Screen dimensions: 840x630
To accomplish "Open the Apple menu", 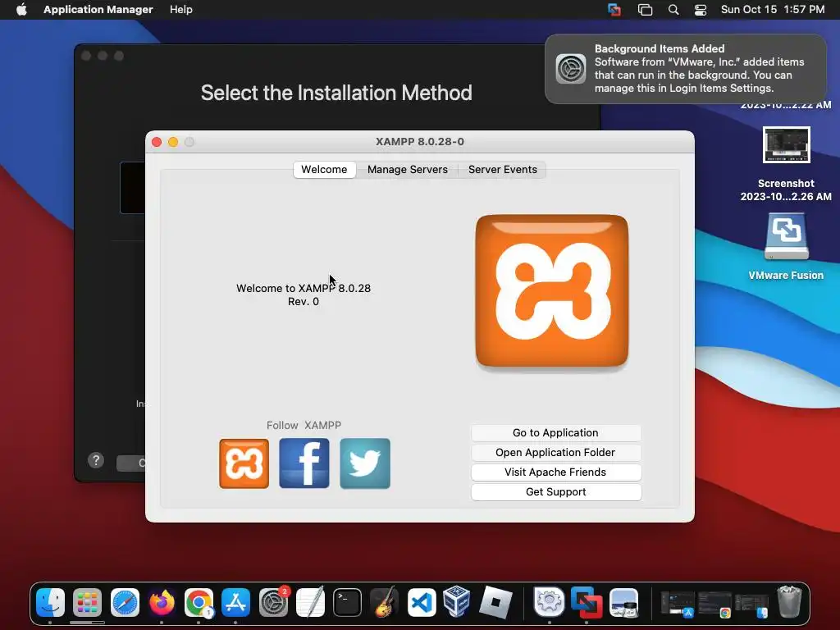I will [x=21, y=10].
